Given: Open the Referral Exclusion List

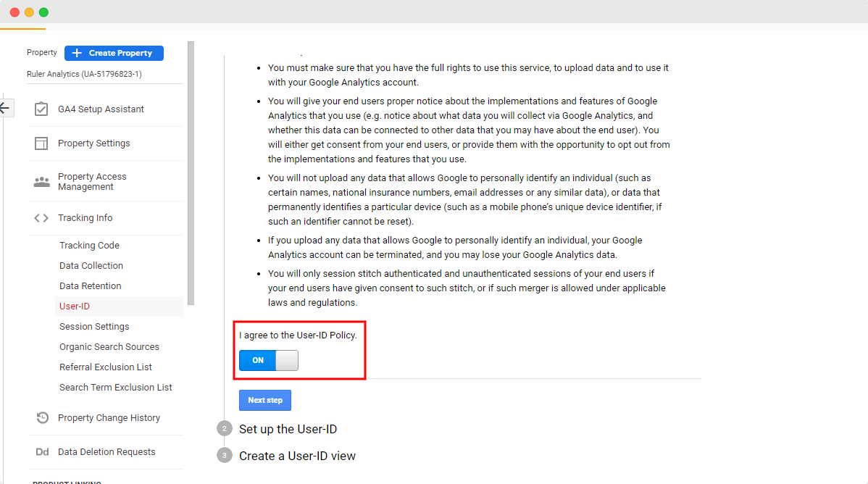Looking at the screenshot, I should coord(106,367).
